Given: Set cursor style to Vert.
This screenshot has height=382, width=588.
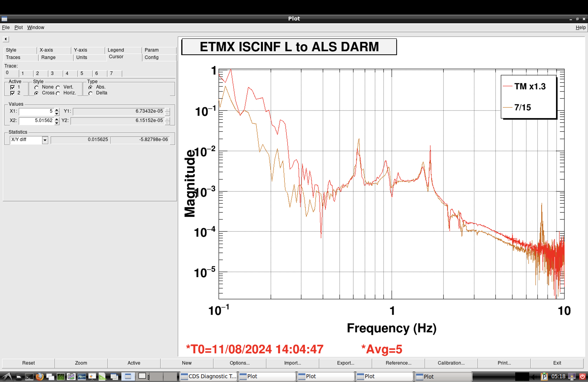Looking at the screenshot, I should click(x=58, y=88).
